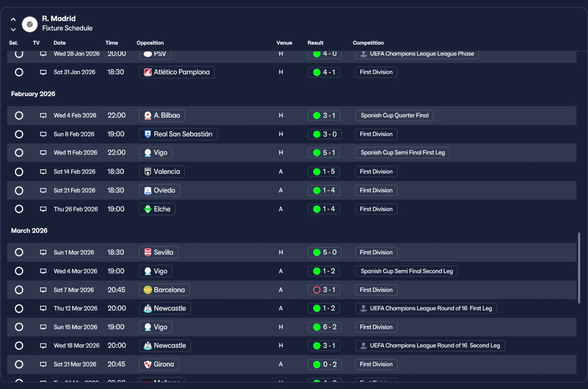
Task: Open the PSV opposition button
Action: coord(155,54)
